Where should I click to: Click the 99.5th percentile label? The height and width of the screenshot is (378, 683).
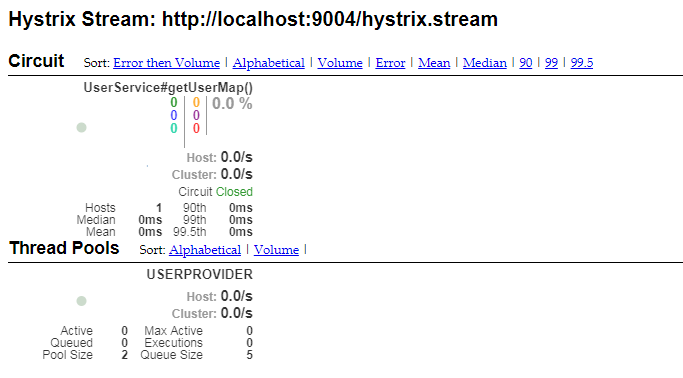pyautogui.click(x=189, y=232)
